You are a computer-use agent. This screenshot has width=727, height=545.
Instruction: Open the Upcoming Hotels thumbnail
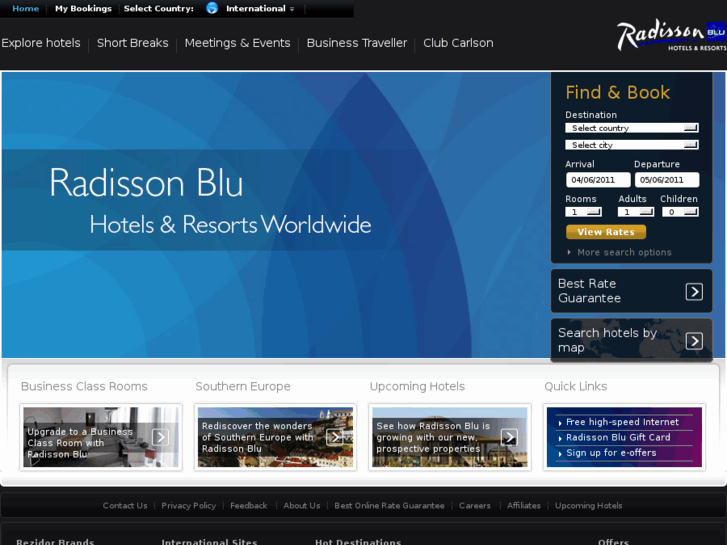click(450, 437)
